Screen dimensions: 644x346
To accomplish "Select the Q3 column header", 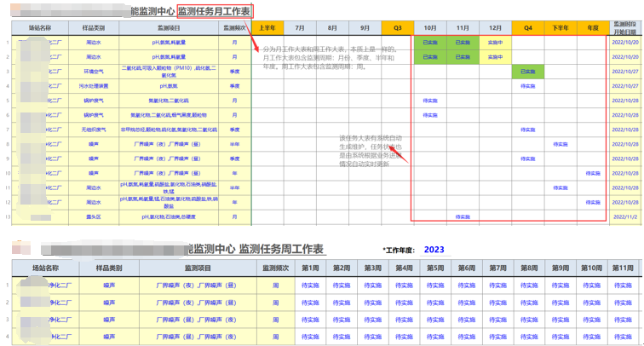I will pos(398,27).
